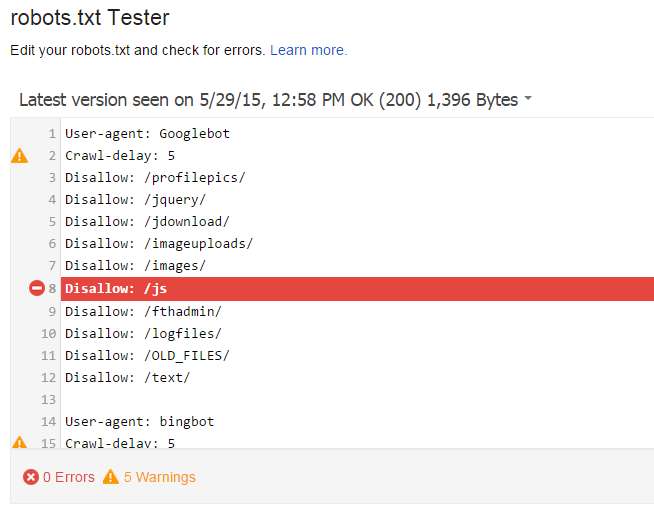
Task: Click on Disallow: /imageuploads/ line
Action: pos(159,244)
